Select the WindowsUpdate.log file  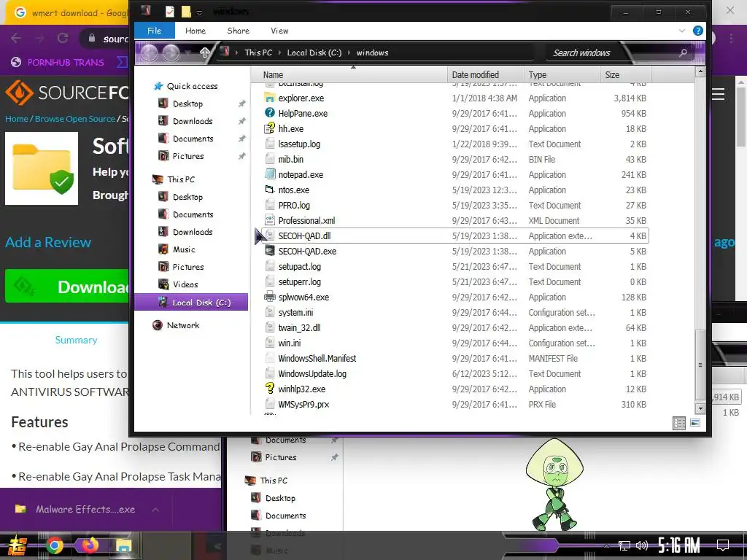coord(312,374)
